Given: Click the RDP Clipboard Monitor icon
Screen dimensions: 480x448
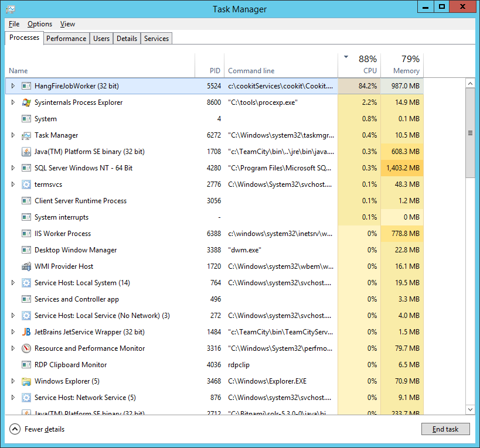Looking at the screenshot, I should click(x=26, y=365).
